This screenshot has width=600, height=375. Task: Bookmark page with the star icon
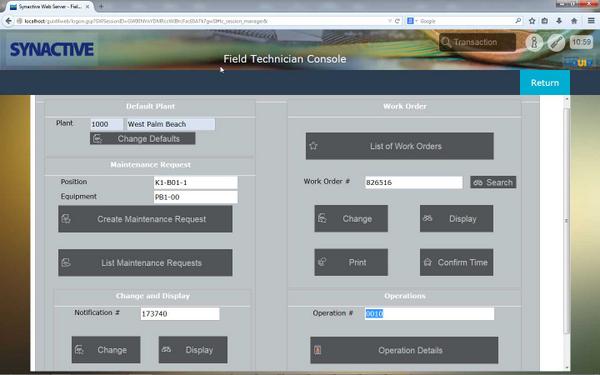click(532, 21)
